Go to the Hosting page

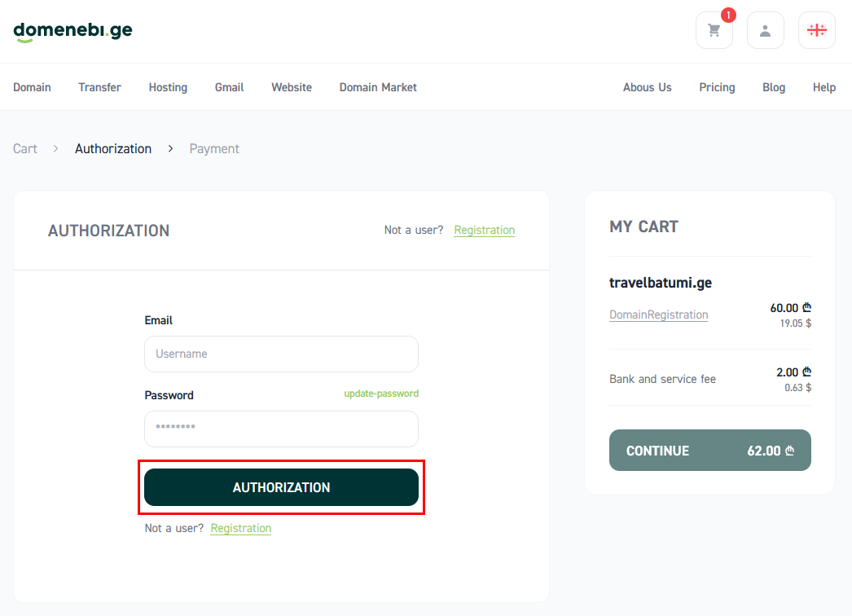point(168,87)
